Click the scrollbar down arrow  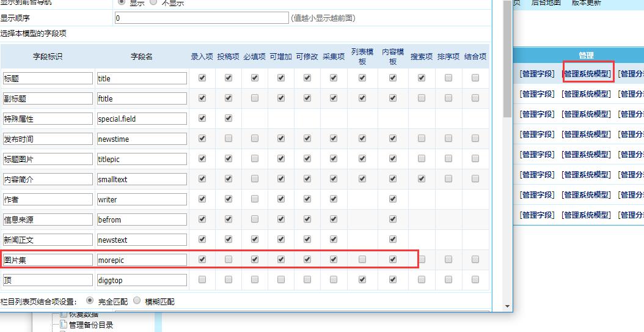pyautogui.click(x=507, y=306)
